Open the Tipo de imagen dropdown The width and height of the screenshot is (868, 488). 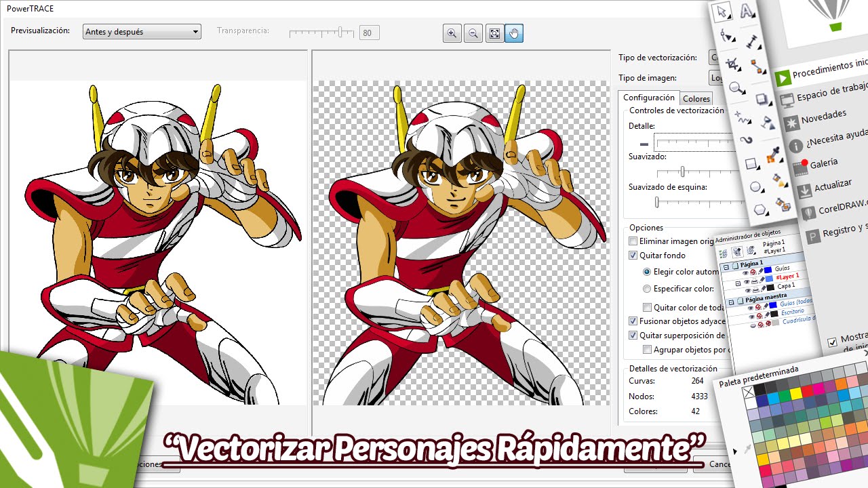714,78
